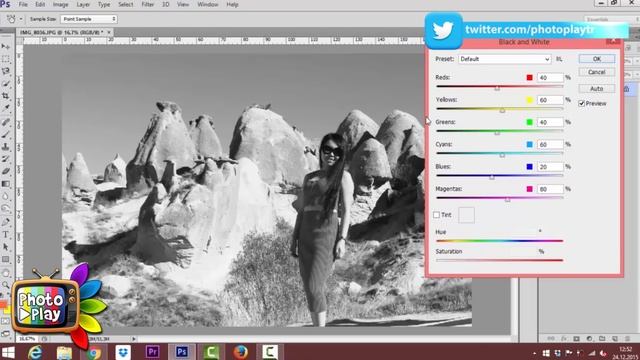Select the Lasso tool
The image size is (640, 360).
pyautogui.click(x=6, y=71)
